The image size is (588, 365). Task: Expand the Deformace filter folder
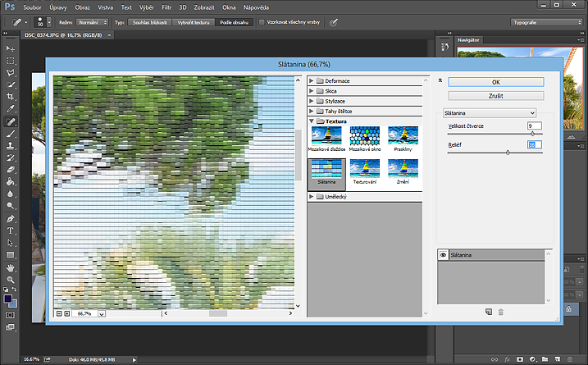(312, 80)
